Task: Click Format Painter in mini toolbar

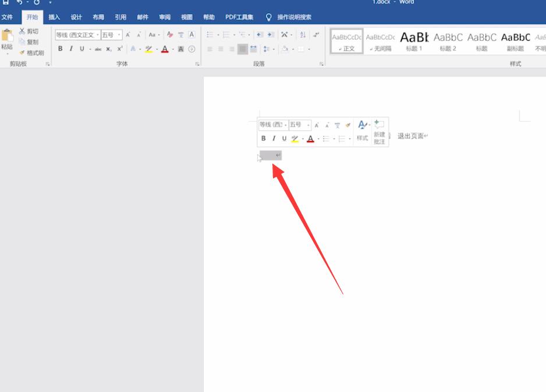Action: (x=348, y=125)
